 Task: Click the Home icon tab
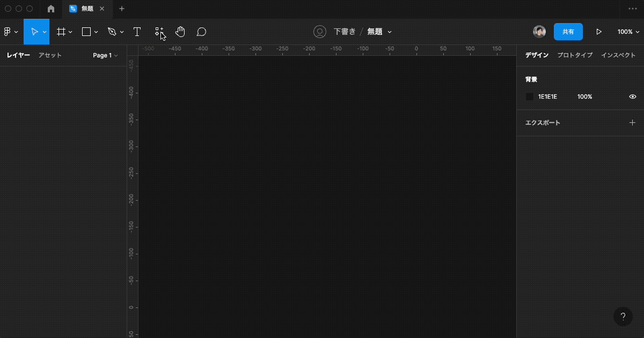coord(51,9)
